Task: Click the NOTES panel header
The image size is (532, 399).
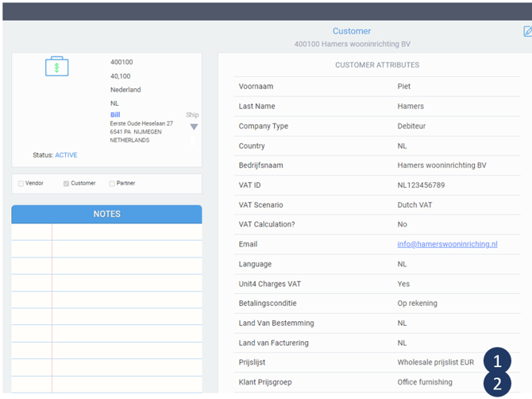Action: [x=106, y=215]
